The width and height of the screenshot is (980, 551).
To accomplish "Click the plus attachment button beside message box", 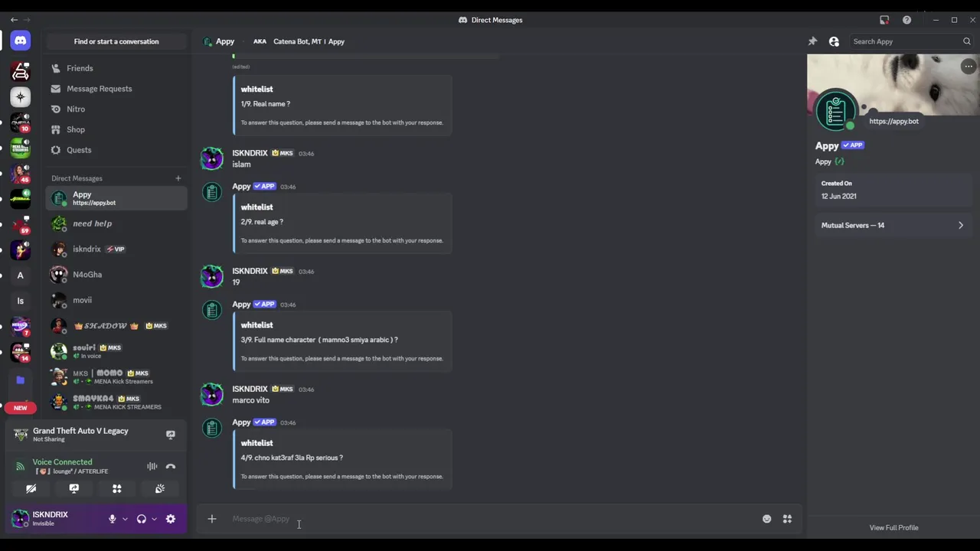I will (x=212, y=519).
